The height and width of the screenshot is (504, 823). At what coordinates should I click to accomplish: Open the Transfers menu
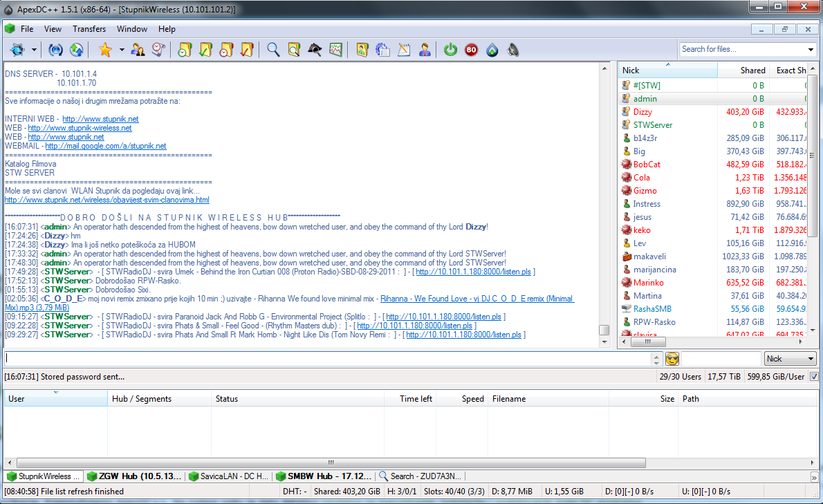click(x=89, y=29)
